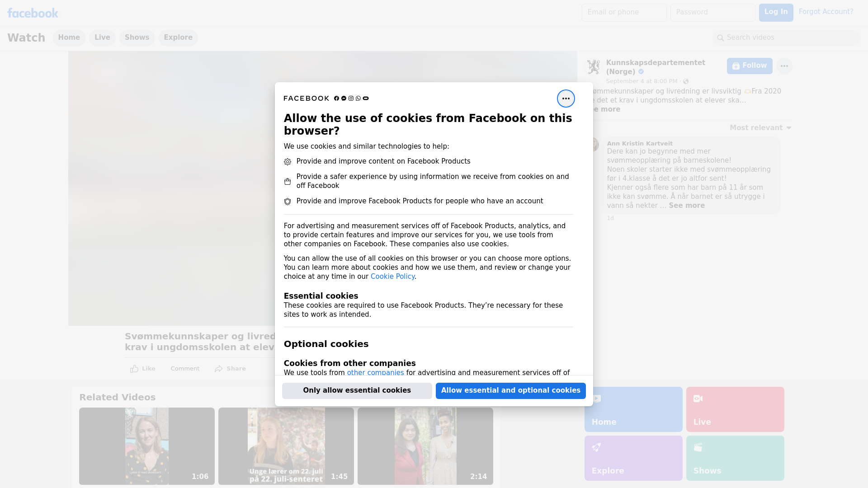Click the Kunnskapsdepartementet (Norge) page name

656,67
